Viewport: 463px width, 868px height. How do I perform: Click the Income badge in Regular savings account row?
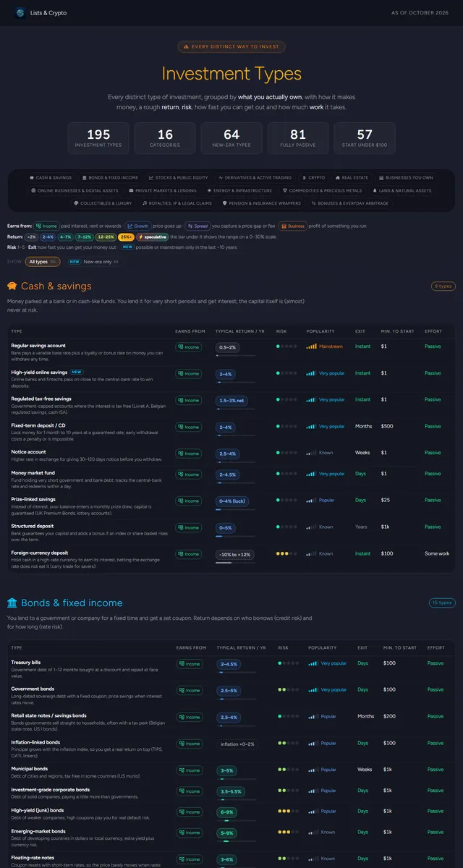188,347
